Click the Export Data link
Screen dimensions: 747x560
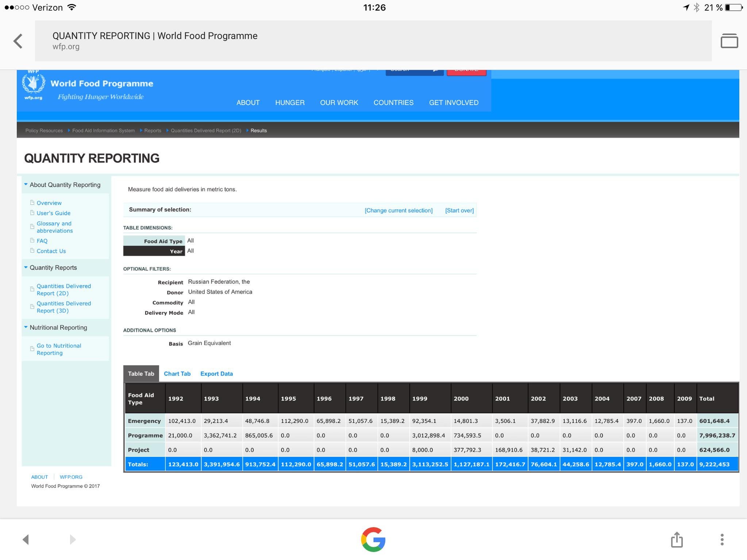tap(216, 374)
